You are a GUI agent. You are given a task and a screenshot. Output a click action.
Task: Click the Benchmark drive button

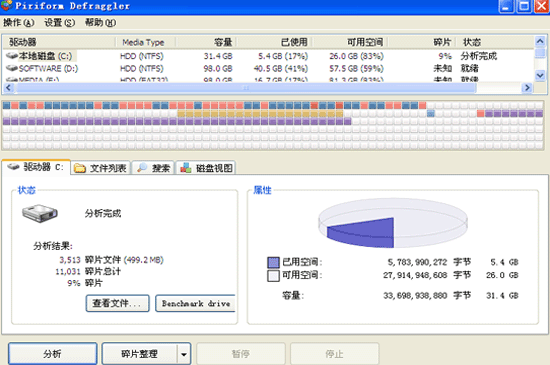pos(195,303)
